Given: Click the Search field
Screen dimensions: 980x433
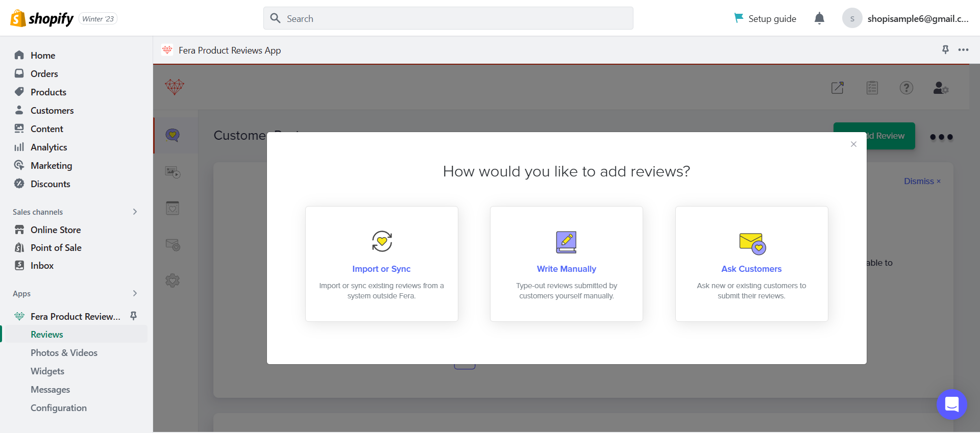Looking at the screenshot, I should tap(448, 18).
